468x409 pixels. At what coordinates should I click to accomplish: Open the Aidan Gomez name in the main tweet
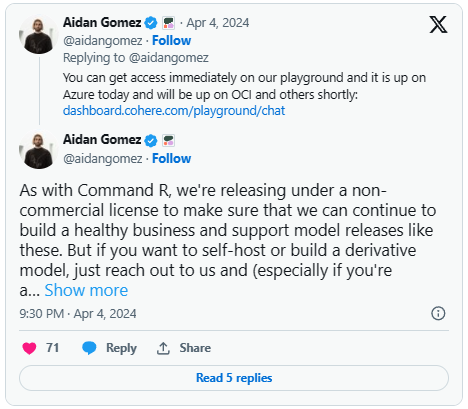click(102, 140)
